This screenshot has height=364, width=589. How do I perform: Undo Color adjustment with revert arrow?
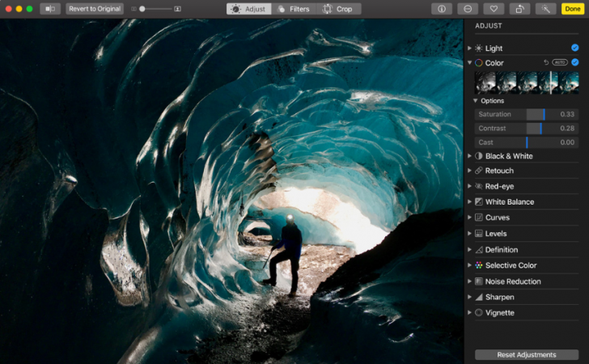click(x=546, y=62)
